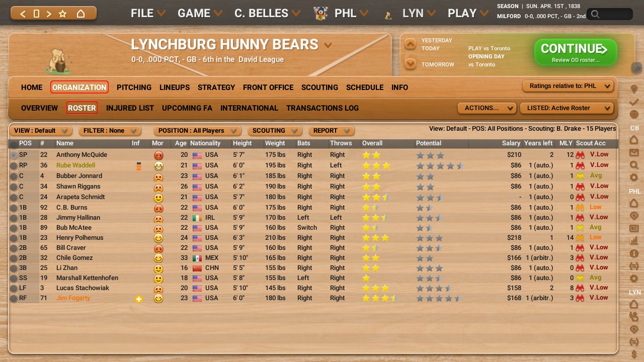
Task: Open the 'VIEW : Default' dropdown
Action: 41,131
